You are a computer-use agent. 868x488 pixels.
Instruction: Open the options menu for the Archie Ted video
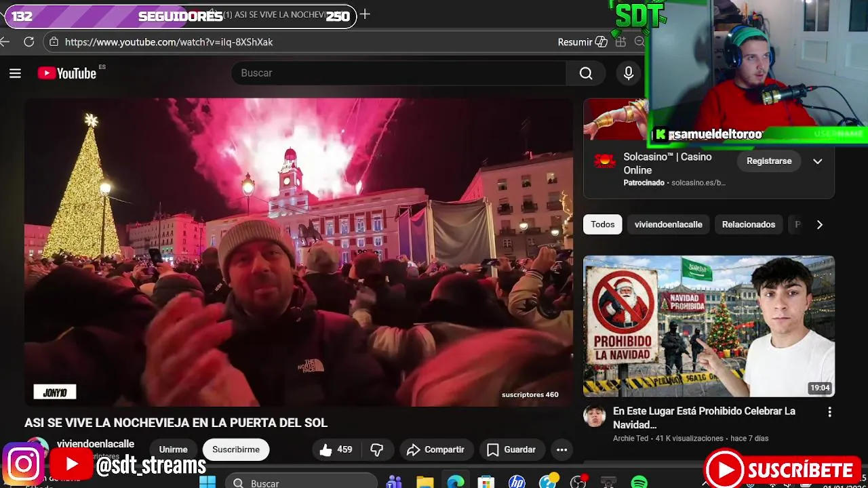(x=829, y=411)
